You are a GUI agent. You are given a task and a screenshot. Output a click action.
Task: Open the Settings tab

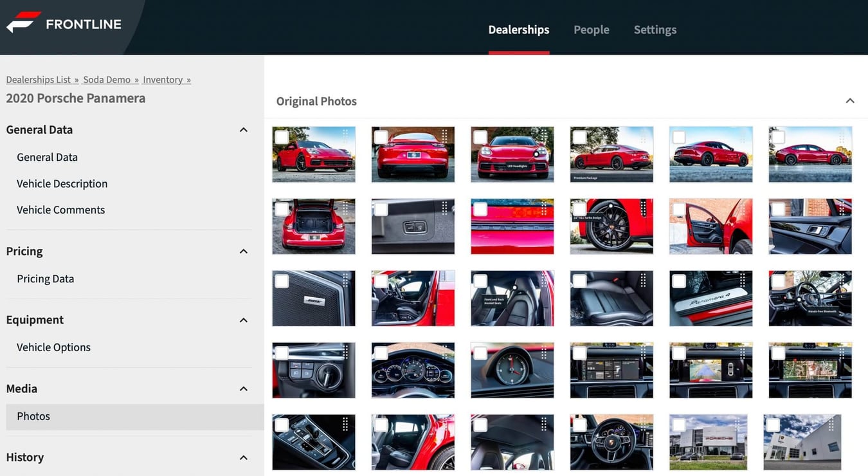point(655,30)
